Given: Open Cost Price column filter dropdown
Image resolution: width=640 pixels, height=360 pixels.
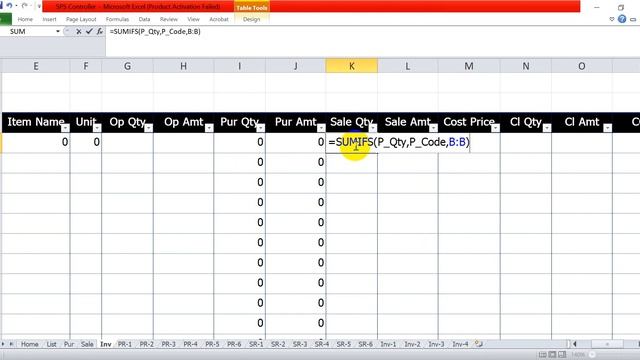Looking at the screenshot, I should point(496,128).
